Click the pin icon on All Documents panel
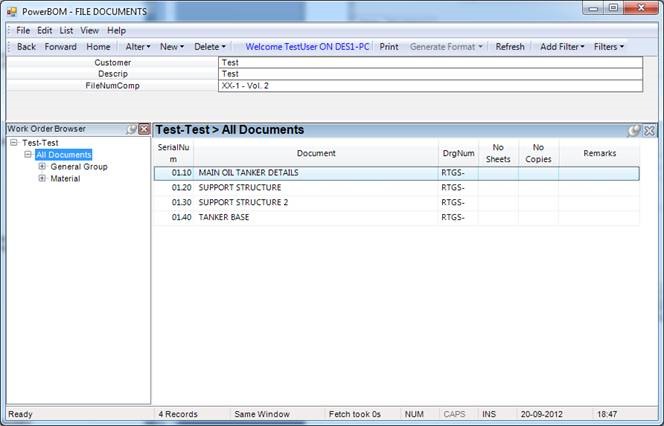Viewport: 664px width, 426px height. 634,130
